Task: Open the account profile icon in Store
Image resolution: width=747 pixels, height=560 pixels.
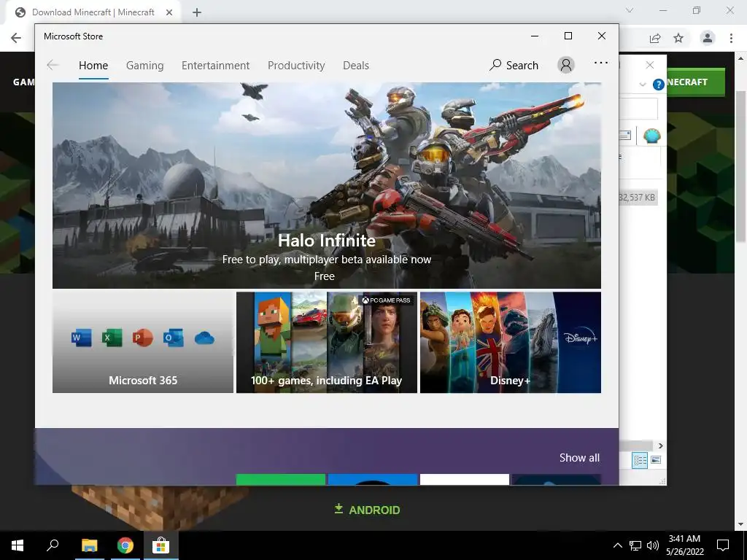Action: 566,65
